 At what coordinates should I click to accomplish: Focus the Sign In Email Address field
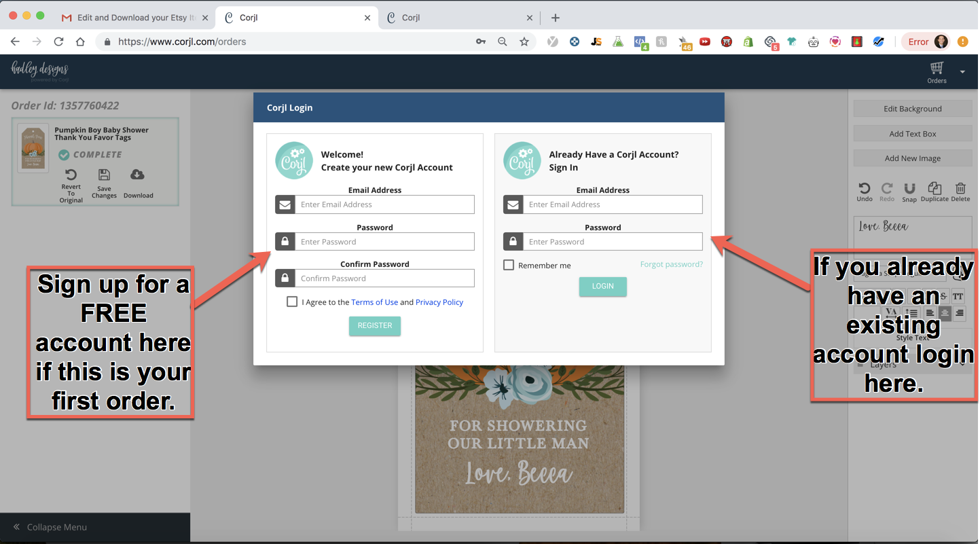click(x=613, y=204)
